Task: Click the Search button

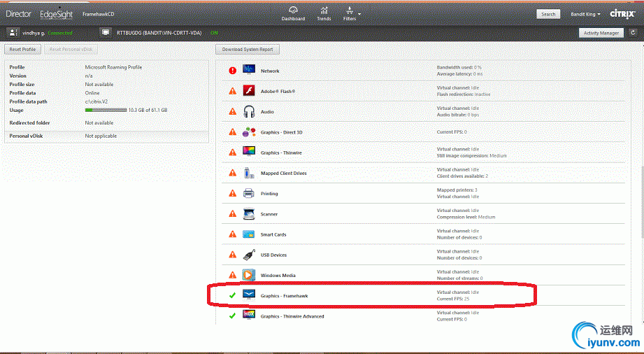Action: click(548, 14)
